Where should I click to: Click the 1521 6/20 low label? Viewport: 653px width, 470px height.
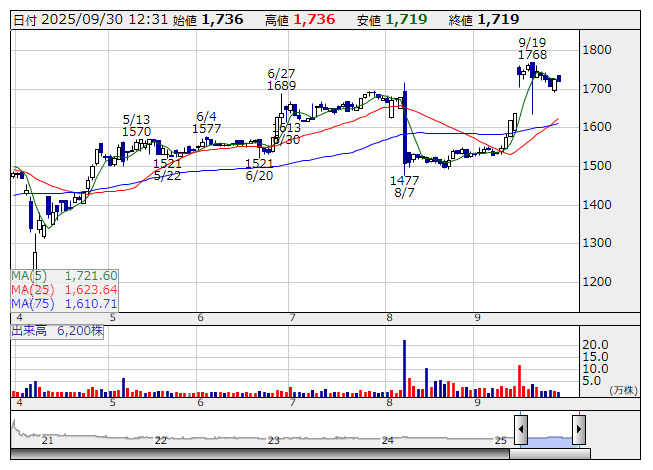[x=259, y=169]
